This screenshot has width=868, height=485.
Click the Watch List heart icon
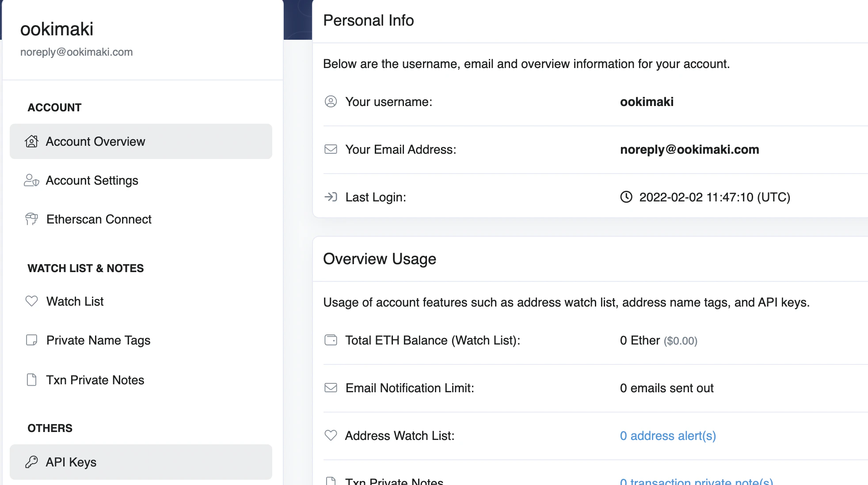click(31, 301)
